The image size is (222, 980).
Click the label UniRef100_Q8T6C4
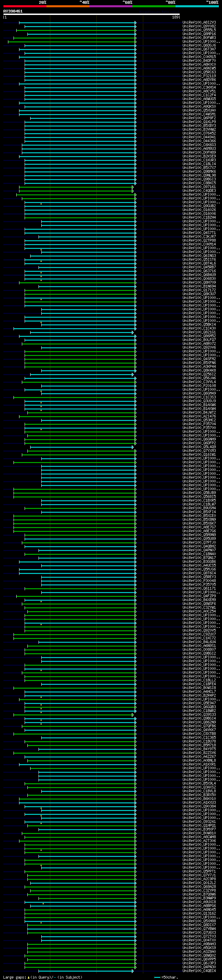tap(199, 573)
